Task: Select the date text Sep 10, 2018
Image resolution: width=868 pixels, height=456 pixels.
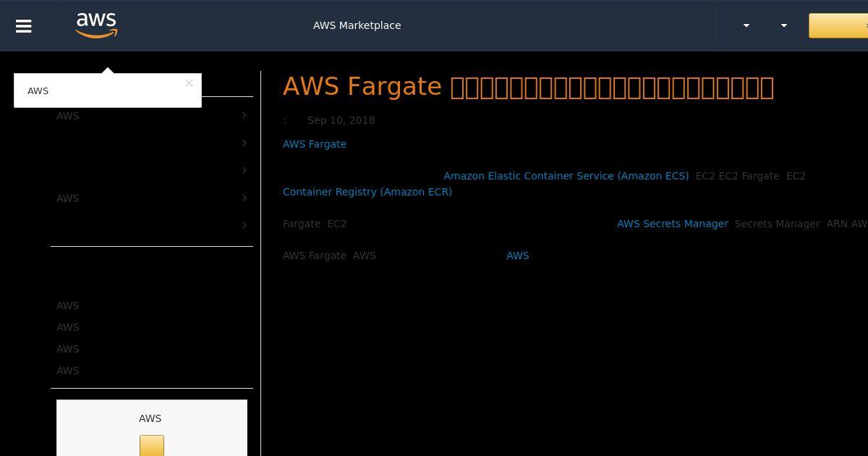Action: point(341,120)
